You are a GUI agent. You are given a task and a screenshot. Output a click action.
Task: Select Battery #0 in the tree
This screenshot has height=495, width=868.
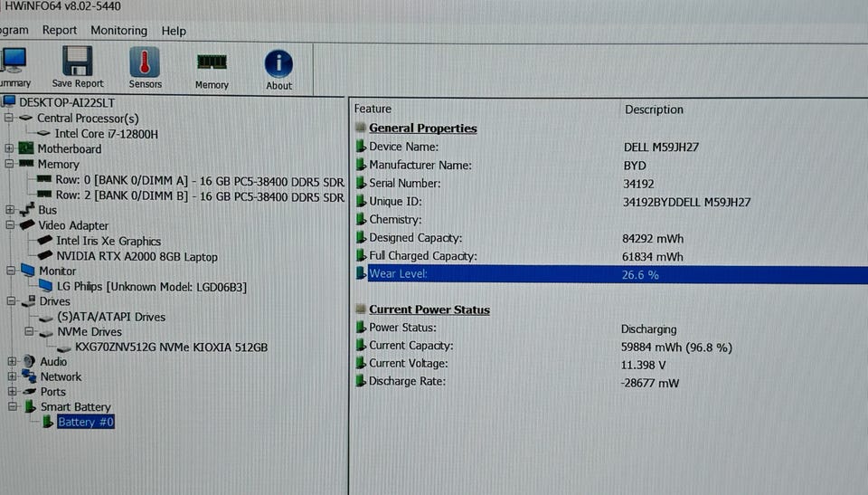point(86,422)
